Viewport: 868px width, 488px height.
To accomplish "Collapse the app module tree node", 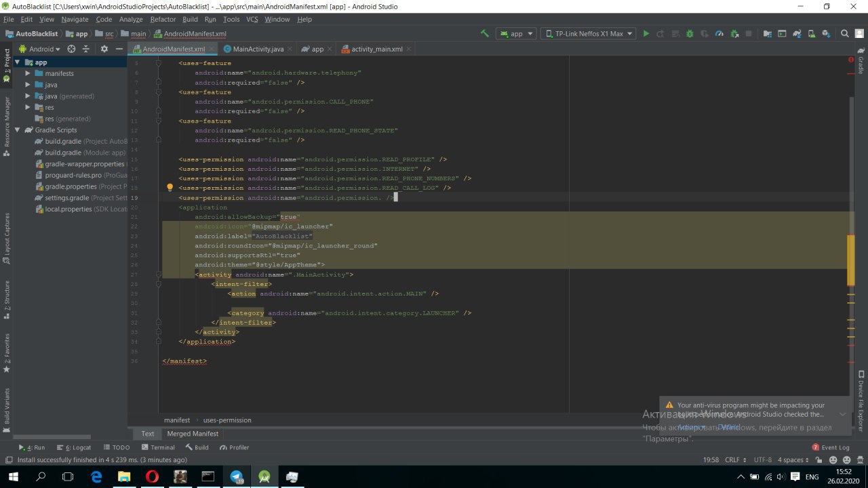I will (18, 62).
